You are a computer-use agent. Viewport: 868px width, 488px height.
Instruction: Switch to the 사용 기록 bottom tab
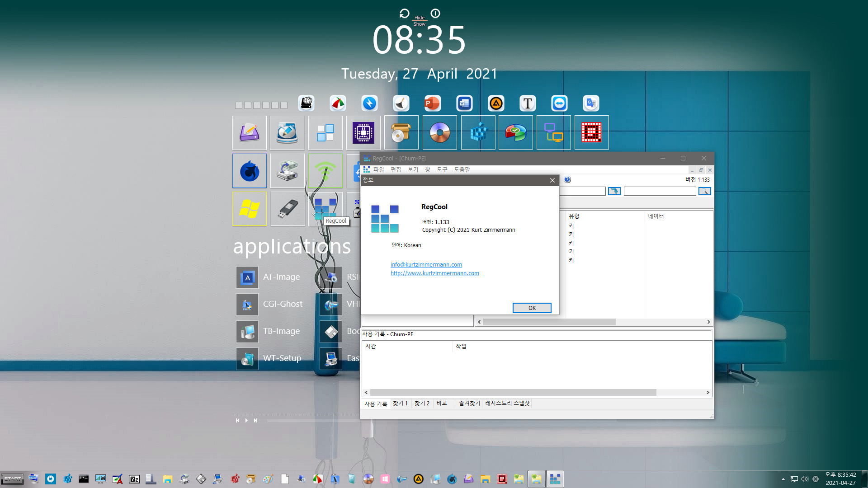[x=375, y=404]
